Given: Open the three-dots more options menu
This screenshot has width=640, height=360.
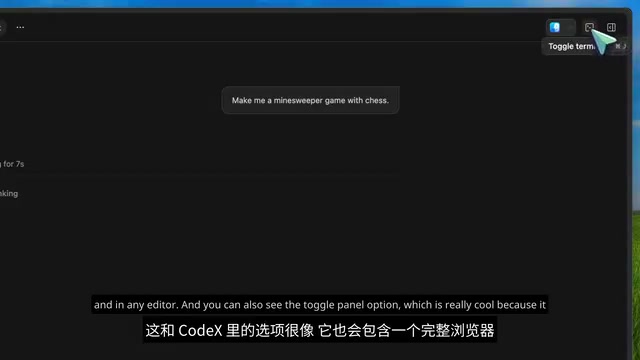Looking at the screenshot, I should tap(20, 27).
